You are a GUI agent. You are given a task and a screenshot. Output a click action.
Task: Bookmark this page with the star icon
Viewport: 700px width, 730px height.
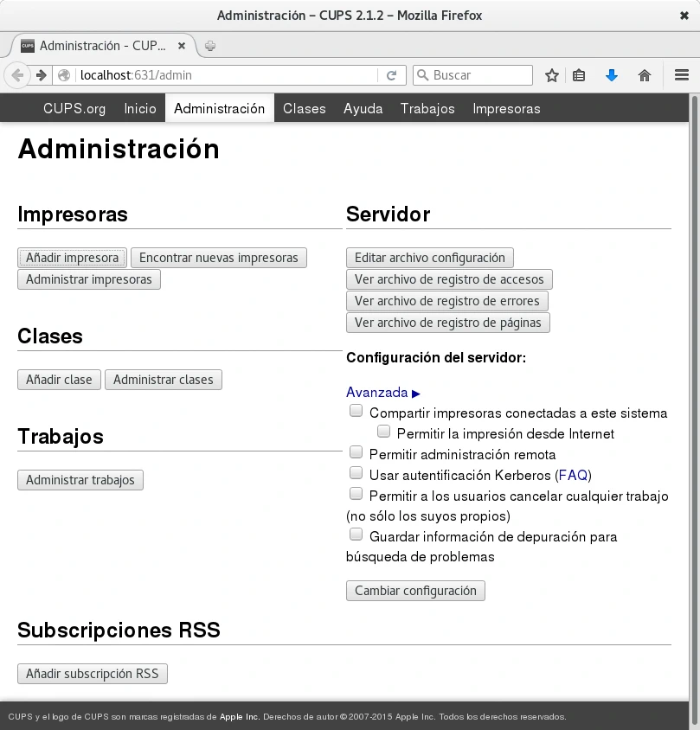(x=552, y=75)
